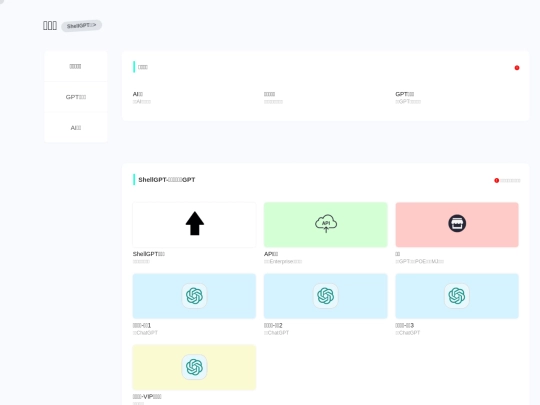Click the grey notice text beside the red section icon

point(510,180)
